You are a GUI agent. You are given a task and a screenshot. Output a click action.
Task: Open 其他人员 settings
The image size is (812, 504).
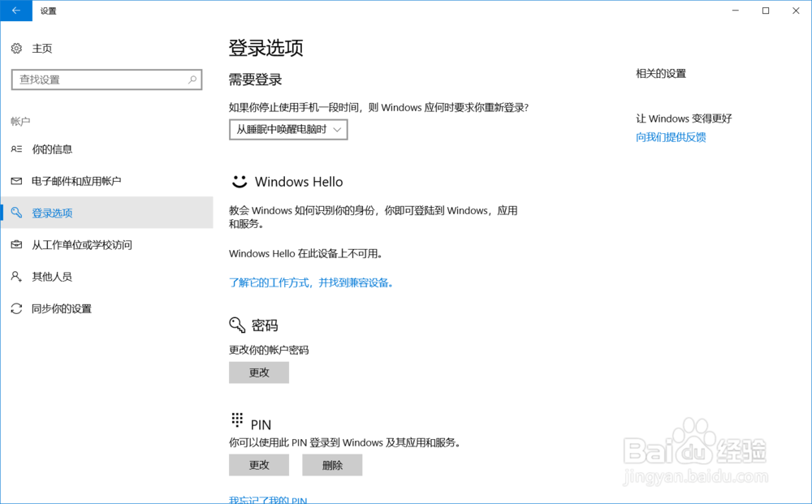(x=52, y=277)
